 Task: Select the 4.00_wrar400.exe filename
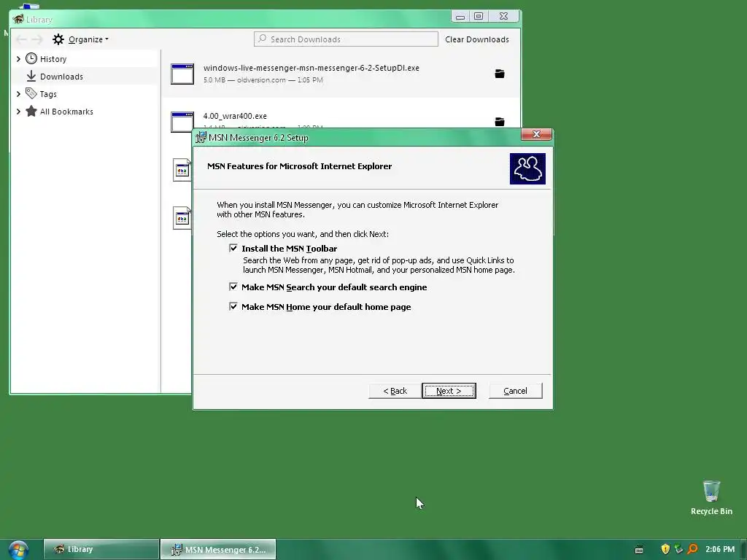[x=235, y=116]
